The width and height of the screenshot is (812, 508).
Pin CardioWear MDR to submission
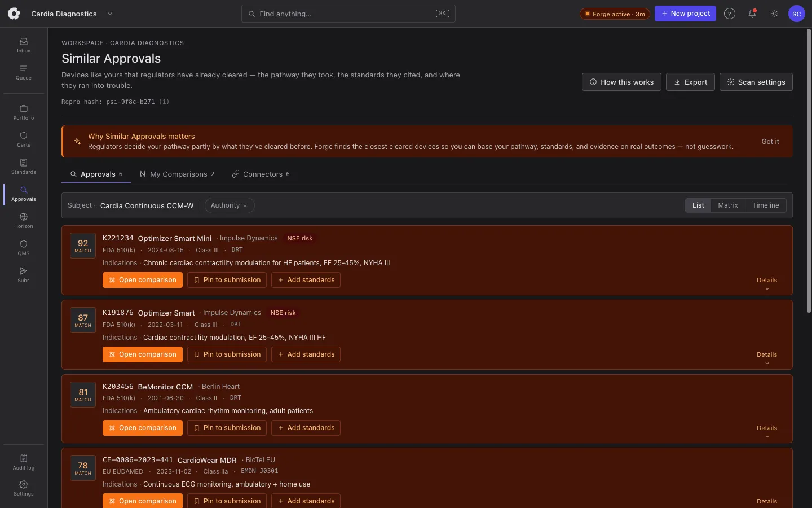click(x=227, y=501)
